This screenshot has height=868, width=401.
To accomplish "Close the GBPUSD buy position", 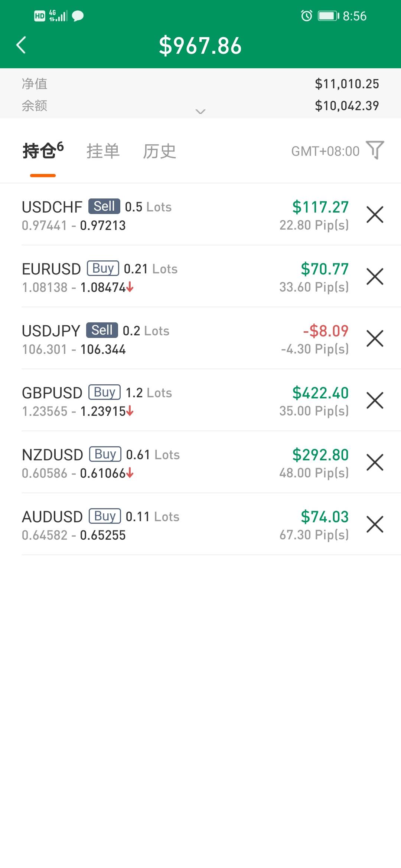I will 375,401.
